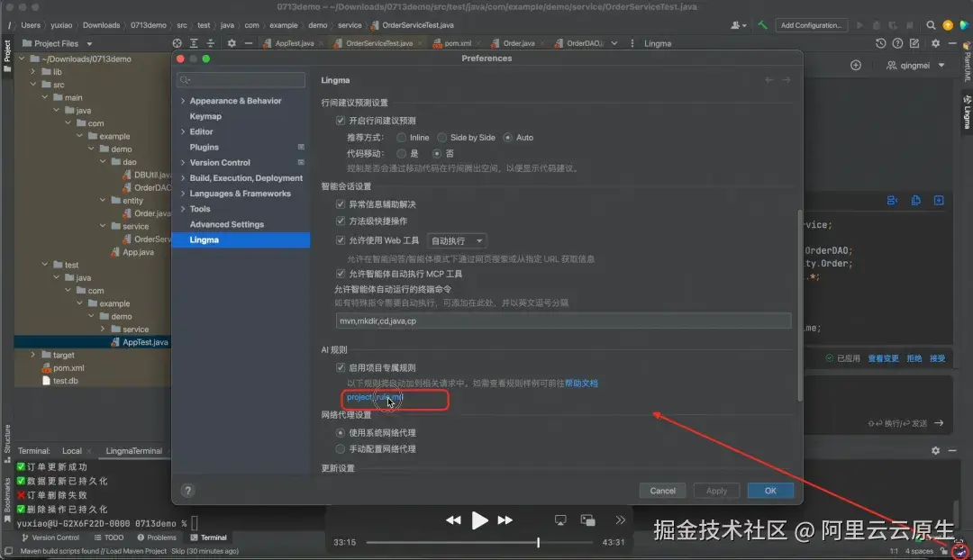This screenshot has height=560, width=973.
Task: Click the copy icon above the code snippet
Action: point(916,200)
